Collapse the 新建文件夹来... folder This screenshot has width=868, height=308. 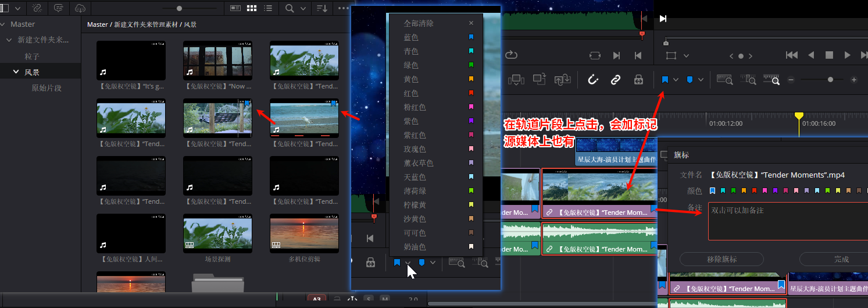[x=9, y=40]
